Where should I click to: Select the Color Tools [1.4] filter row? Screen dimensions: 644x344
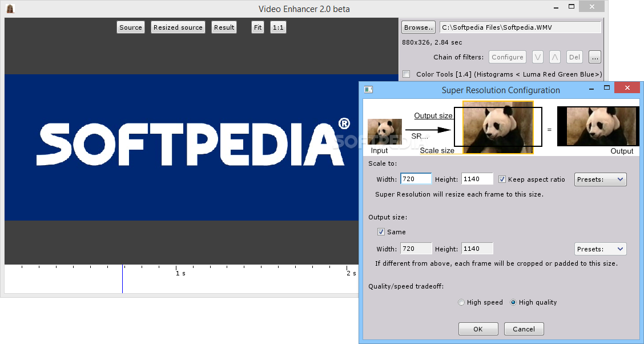[x=502, y=74]
